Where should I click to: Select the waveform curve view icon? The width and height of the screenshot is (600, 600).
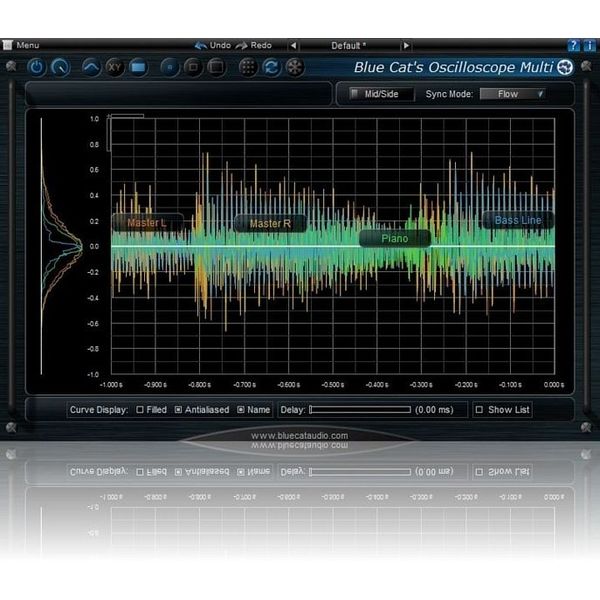click(x=91, y=67)
